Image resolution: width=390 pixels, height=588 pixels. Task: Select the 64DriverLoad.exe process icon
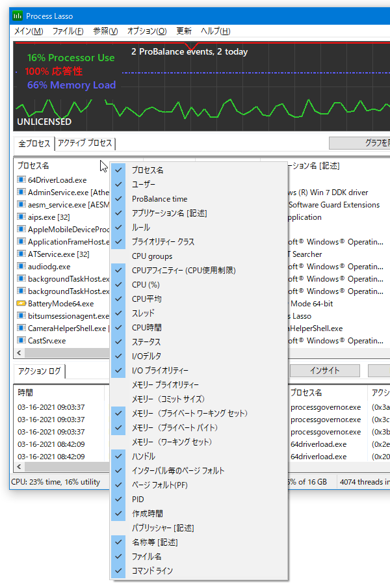point(21,180)
